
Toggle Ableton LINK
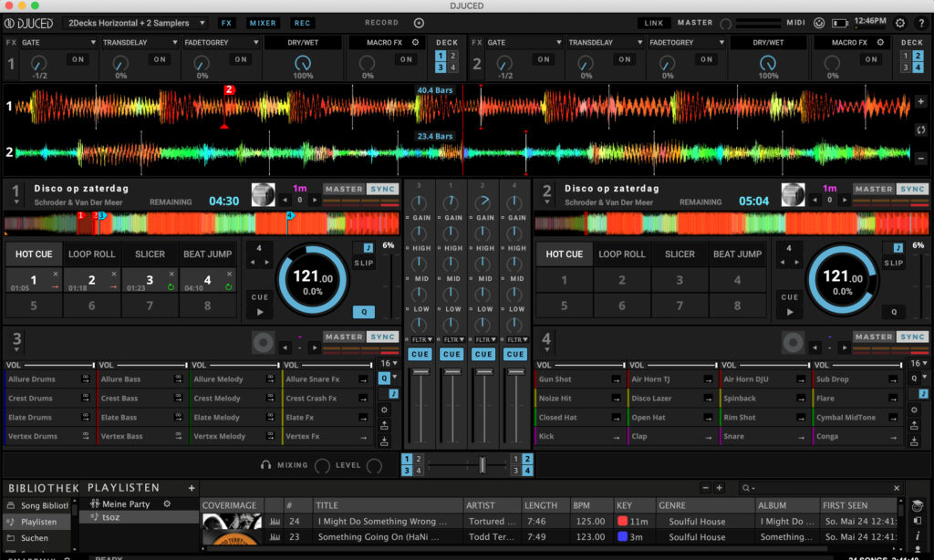[653, 23]
